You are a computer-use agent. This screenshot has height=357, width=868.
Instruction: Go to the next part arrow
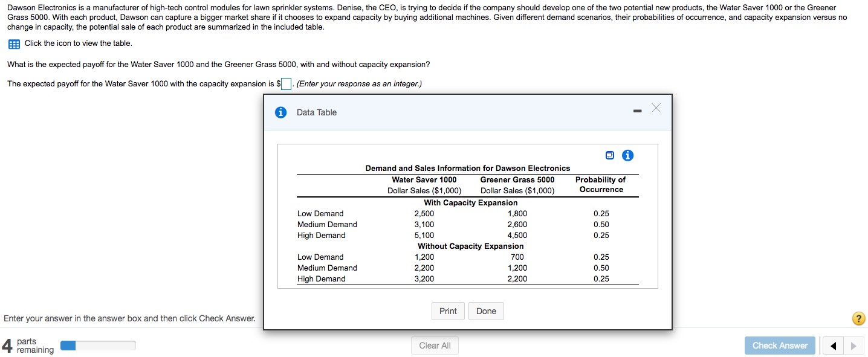click(853, 346)
